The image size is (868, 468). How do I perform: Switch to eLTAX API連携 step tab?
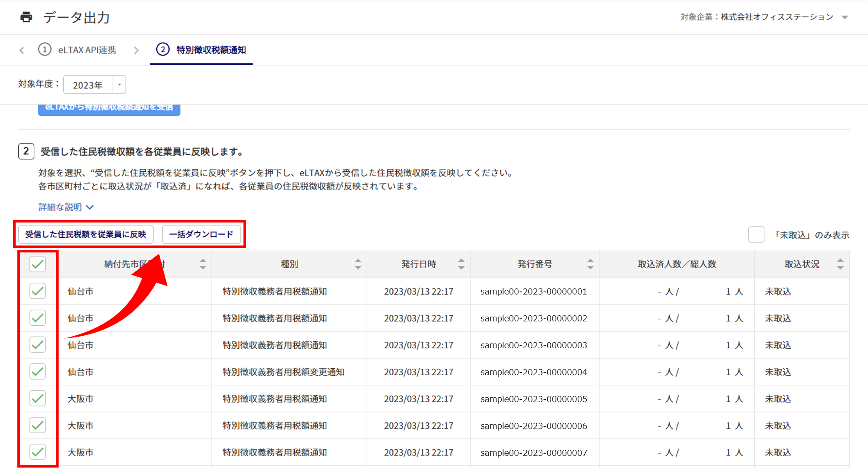(x=87, y=50)
